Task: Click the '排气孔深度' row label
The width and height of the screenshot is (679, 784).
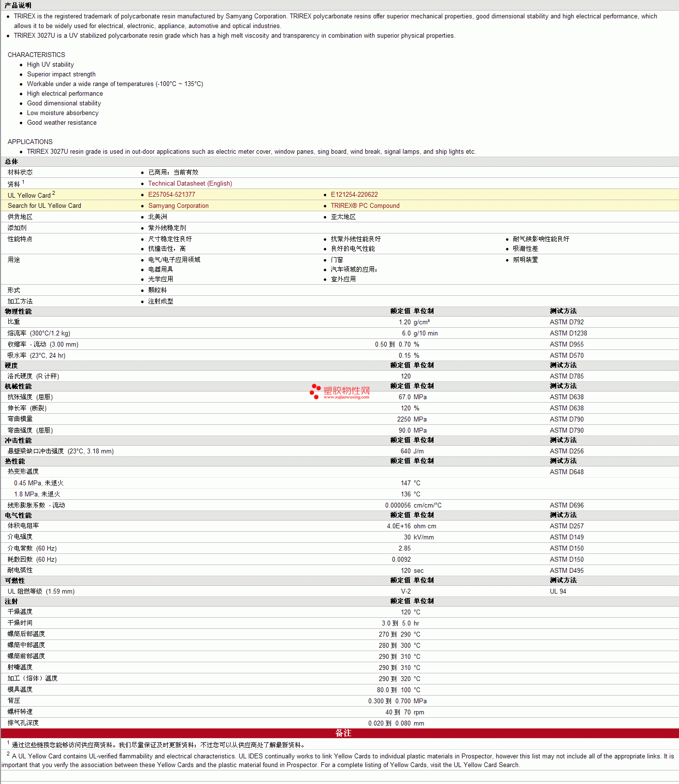Action: (x=23, y=723)
